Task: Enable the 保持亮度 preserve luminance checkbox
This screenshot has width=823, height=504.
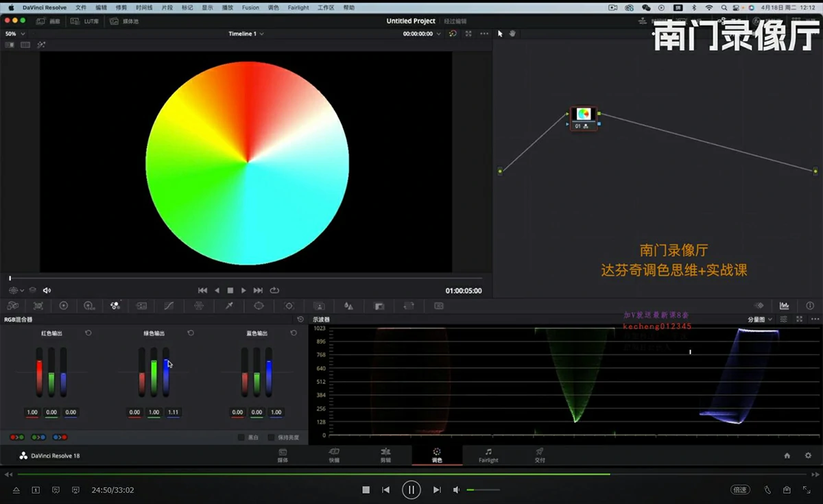Action: pos(272,437)
